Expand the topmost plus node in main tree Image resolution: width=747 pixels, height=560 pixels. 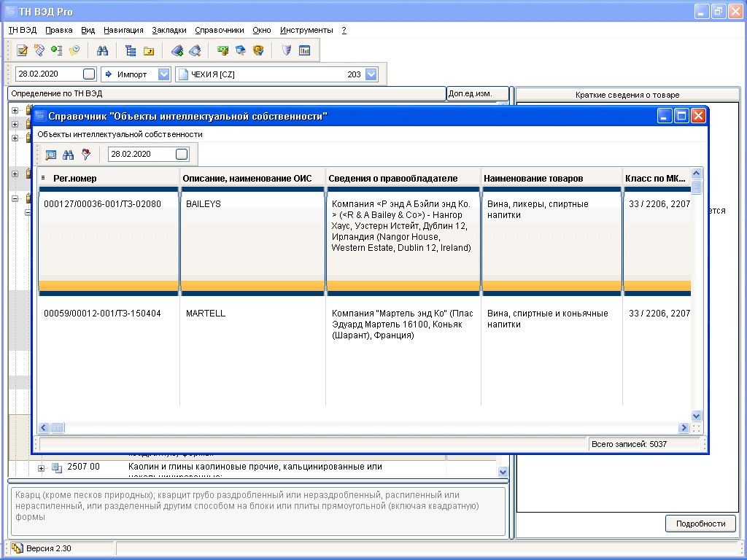[15, 111]
